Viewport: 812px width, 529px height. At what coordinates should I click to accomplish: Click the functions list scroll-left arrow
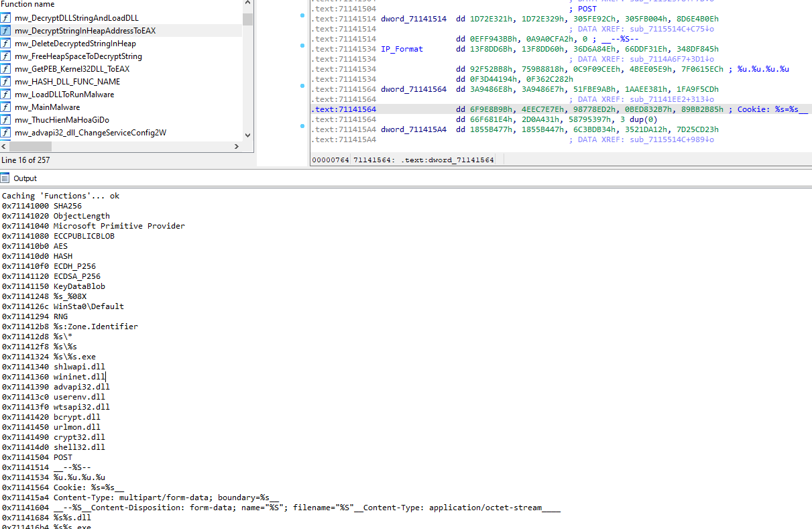(x=5, y=146)
